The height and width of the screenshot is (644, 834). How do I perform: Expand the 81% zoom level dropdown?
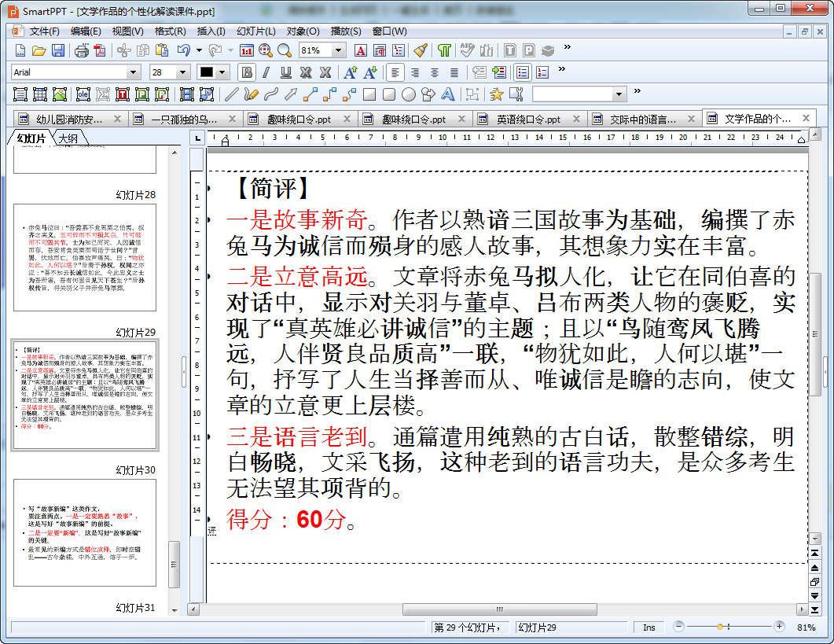pyautogui.click(x=339, y=50)
